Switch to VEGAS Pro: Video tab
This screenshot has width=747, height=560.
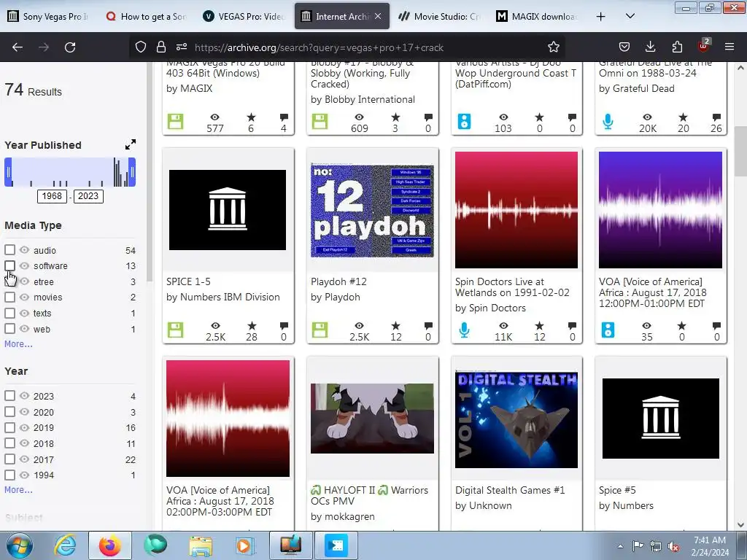[244, 16]
